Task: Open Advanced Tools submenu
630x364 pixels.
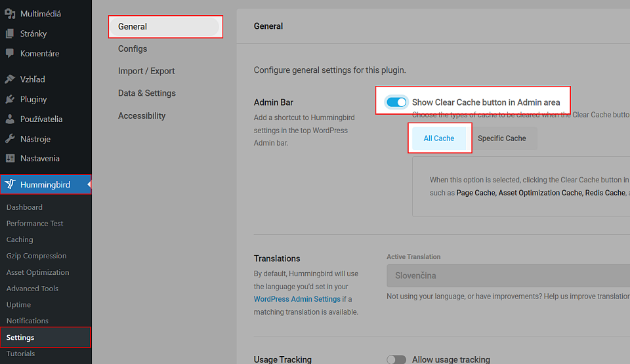Action: coord(32,289)
